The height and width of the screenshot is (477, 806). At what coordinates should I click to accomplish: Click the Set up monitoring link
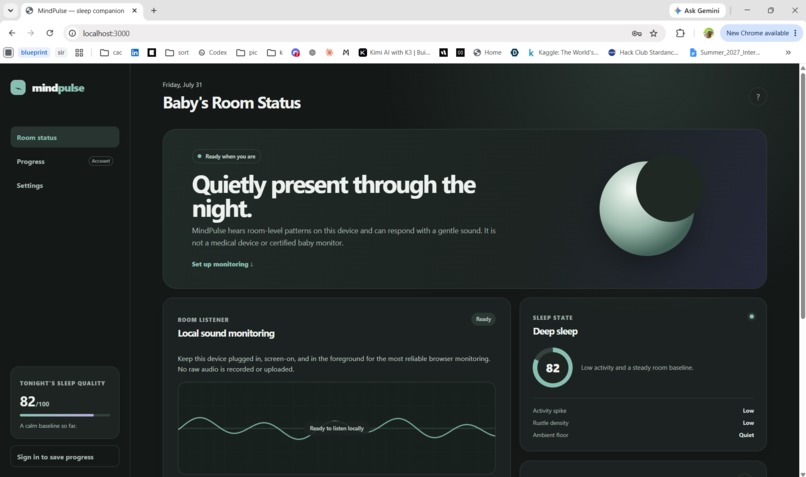222,264
